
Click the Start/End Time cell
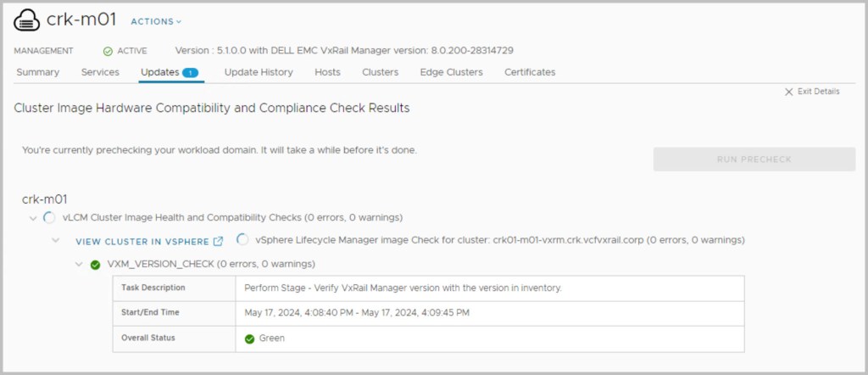[175, 313]
